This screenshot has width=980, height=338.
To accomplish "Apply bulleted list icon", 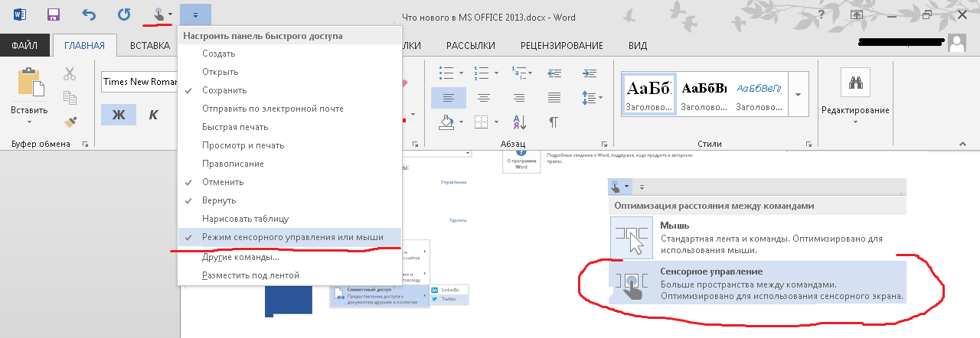I will point(446,73).
